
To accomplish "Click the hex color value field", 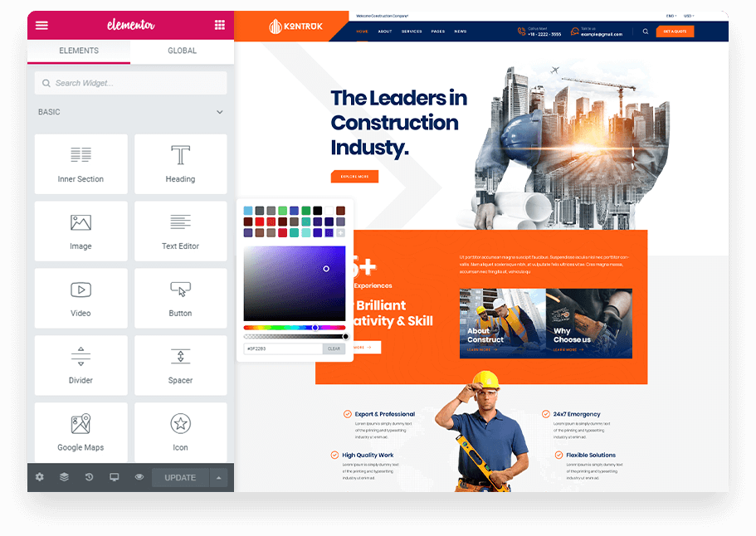I will coord(283,348).
